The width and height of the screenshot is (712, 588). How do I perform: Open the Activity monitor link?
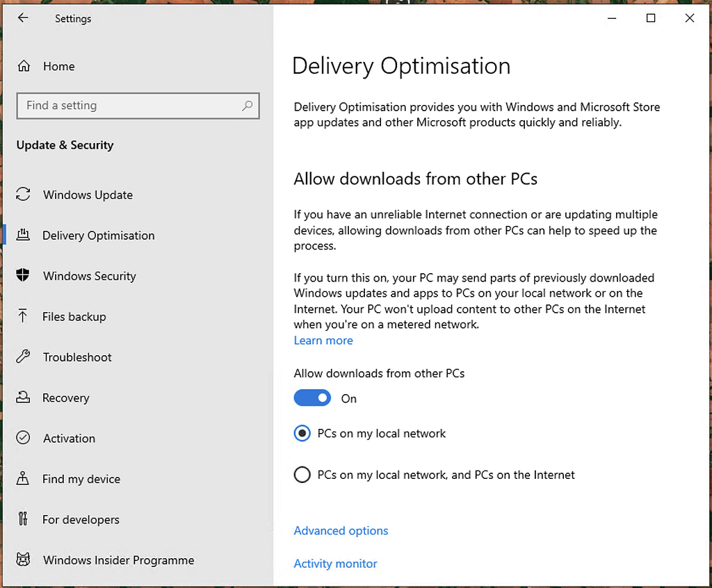(335, 564)
